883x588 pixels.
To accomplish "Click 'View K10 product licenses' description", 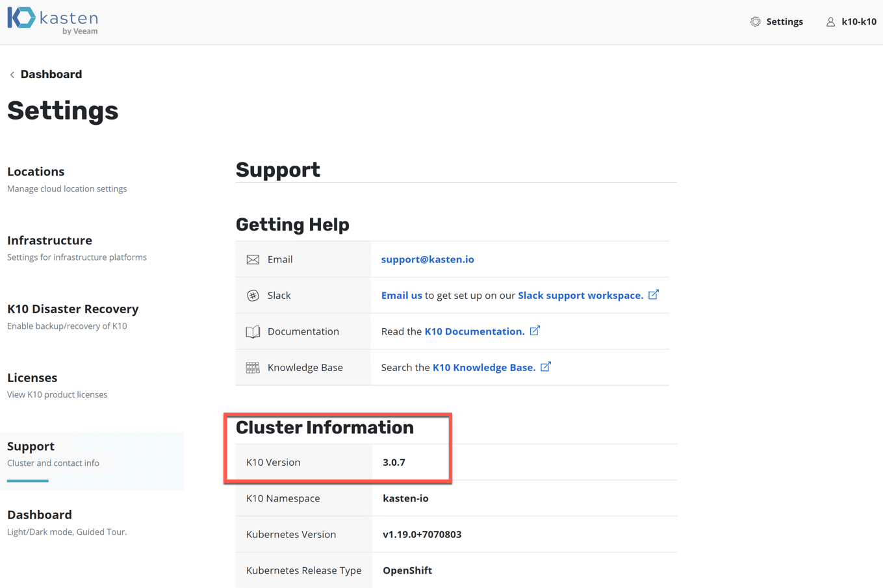I will [57, 394].
